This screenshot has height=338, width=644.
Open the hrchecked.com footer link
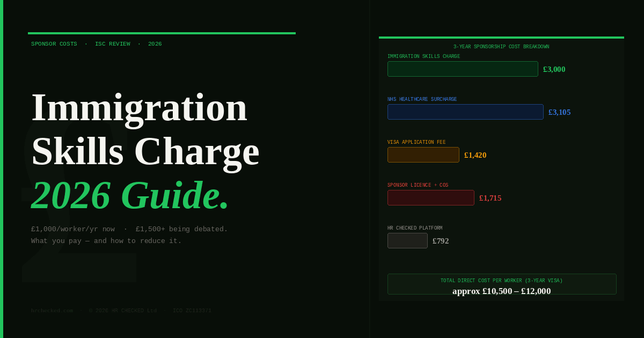[52, 310]
